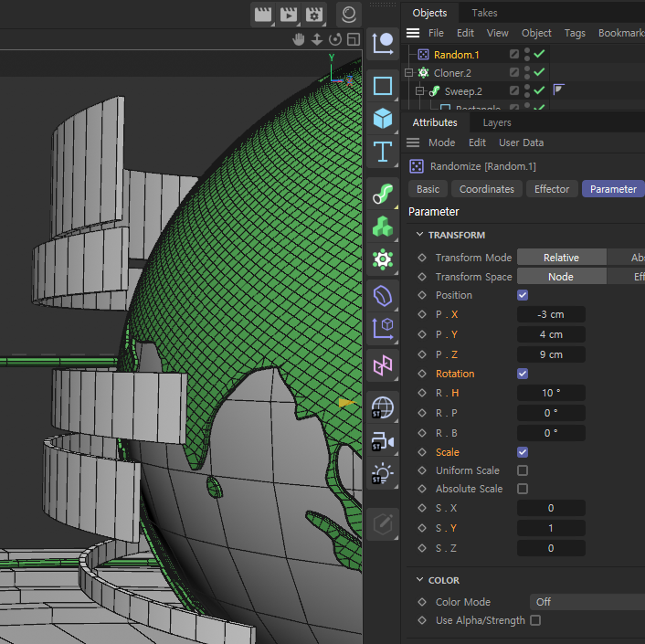Collapse the COLOR section
Screen dimensions: 645x644
tap(419, 579)
